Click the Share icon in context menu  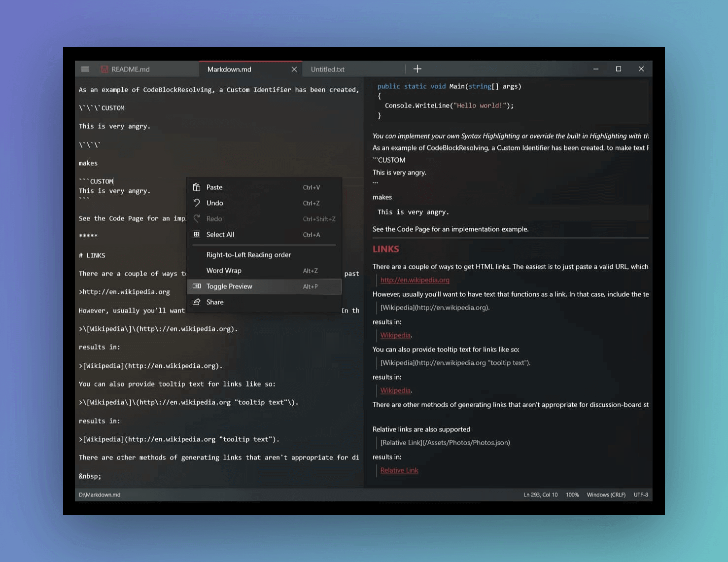pyautogui.click(x=197, y=302)
